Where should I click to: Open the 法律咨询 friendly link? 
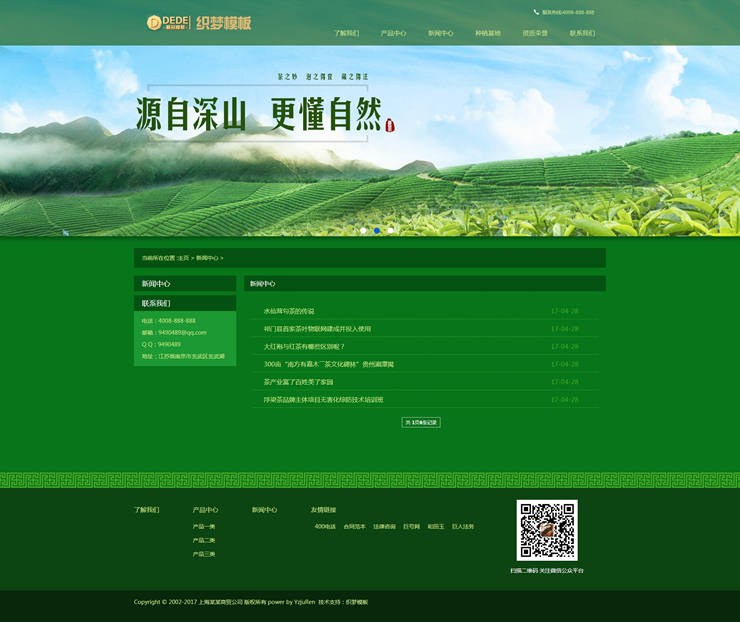click(x=384, y=526)
